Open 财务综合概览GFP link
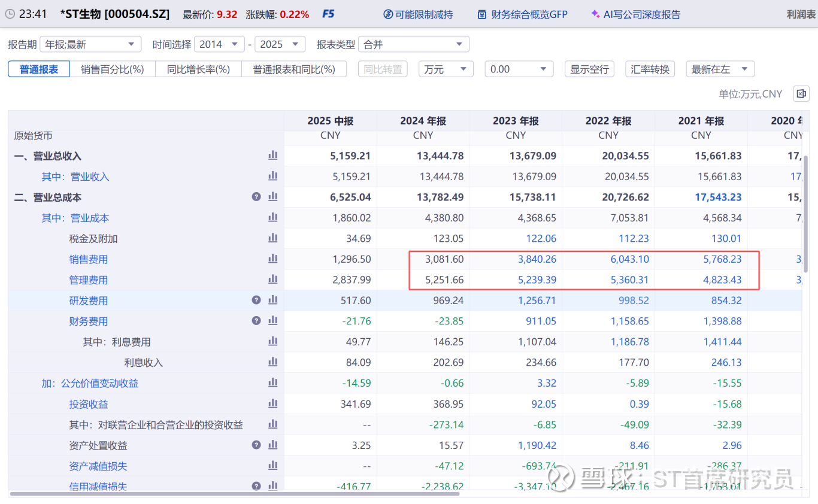 [522, 14]
